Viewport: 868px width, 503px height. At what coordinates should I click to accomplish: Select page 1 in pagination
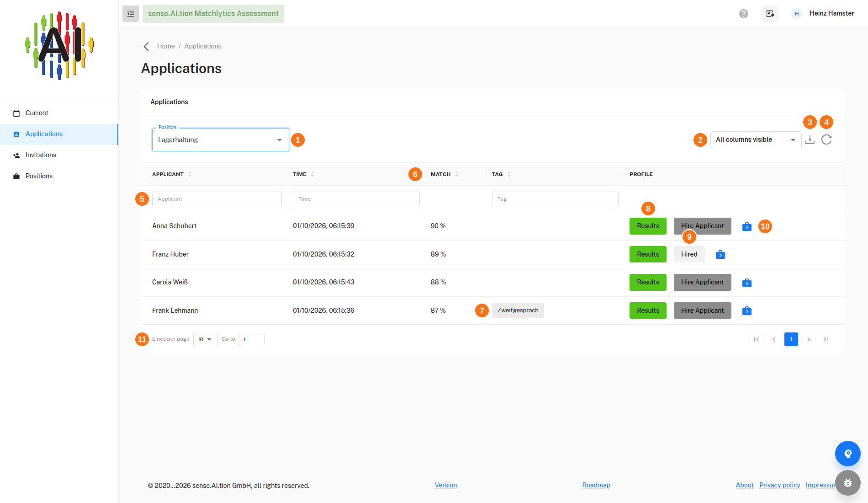pos(791,339)
